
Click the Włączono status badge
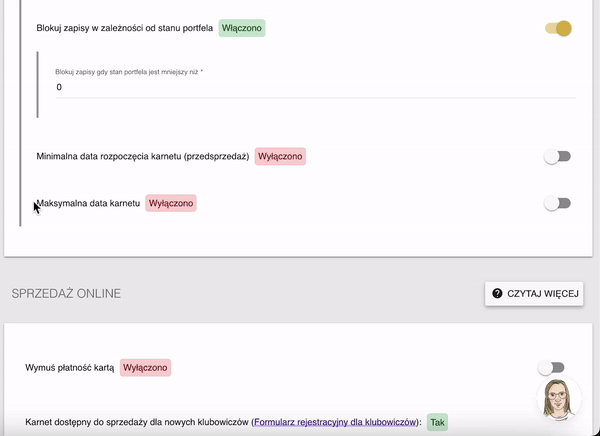coord(242,28)
